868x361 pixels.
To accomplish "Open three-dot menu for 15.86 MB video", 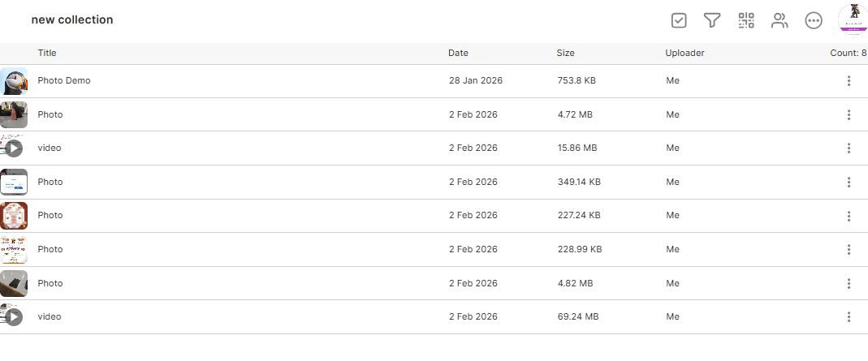I will (x=849, y=148).
